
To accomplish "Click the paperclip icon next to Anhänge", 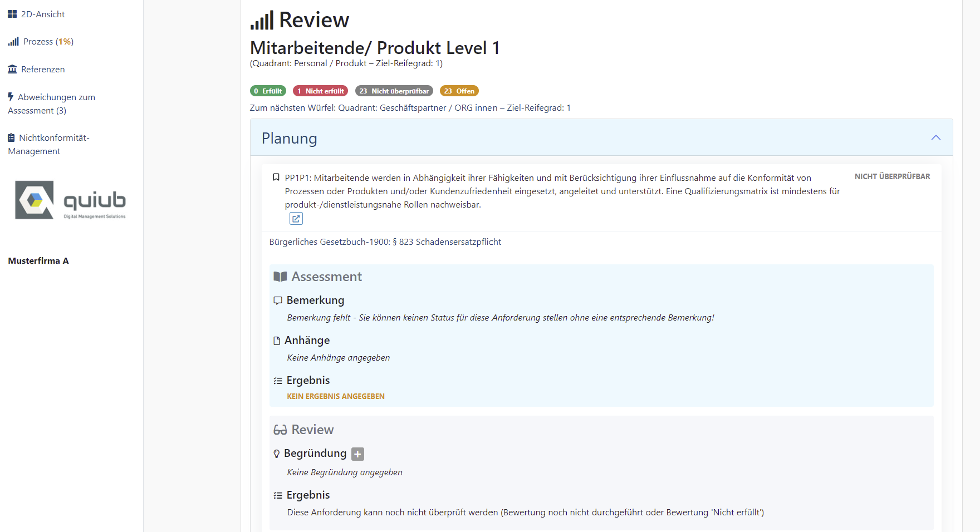I will click(277, 340).
